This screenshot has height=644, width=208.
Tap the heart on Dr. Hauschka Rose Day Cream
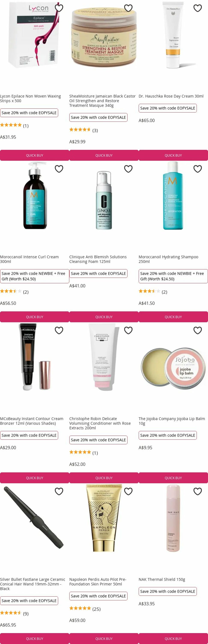coord(198,8)
